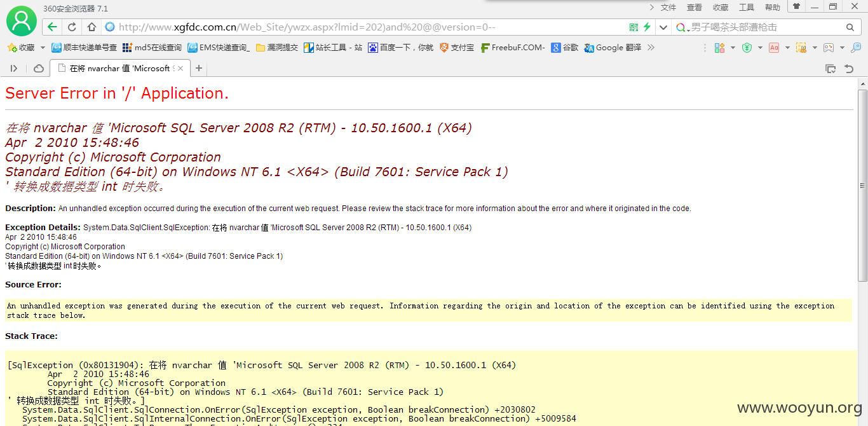Show more bookmarks with double chevron
Screen dimensions: 868x426
click(x=650, y=48)
